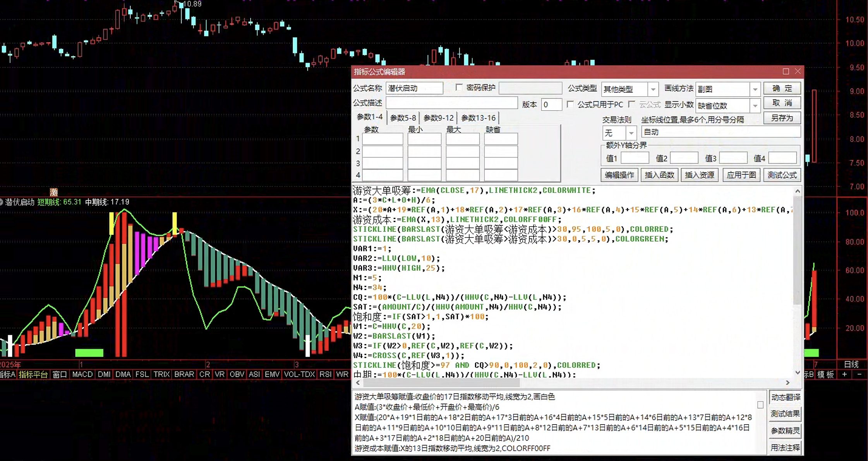The image size is (868, 461).
Task: Select the BRAR indicator tab
Action: 184,374
